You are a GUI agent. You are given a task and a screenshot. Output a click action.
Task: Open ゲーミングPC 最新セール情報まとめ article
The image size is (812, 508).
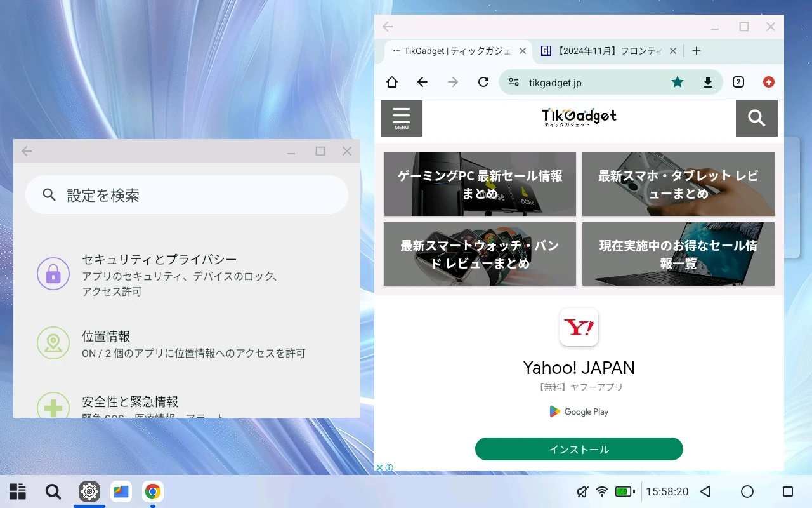point(480,184)
